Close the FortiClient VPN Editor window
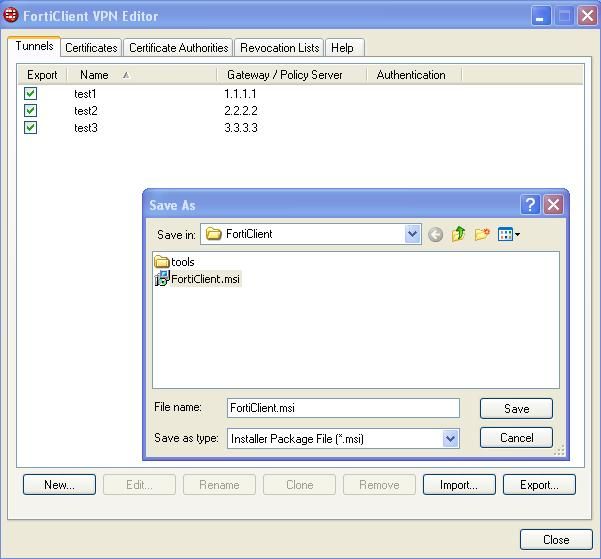The height and width of the screenshot is (559, 601). coord(588,16)
